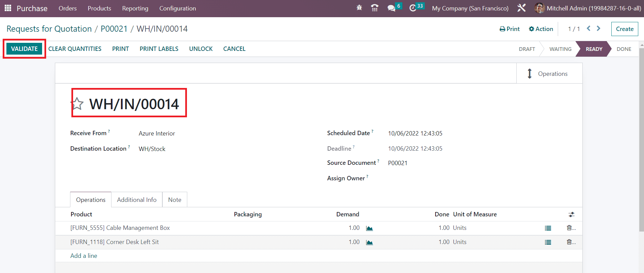644x273 pixels.
Task: Click the Add a line link
Action: (84, 256)
